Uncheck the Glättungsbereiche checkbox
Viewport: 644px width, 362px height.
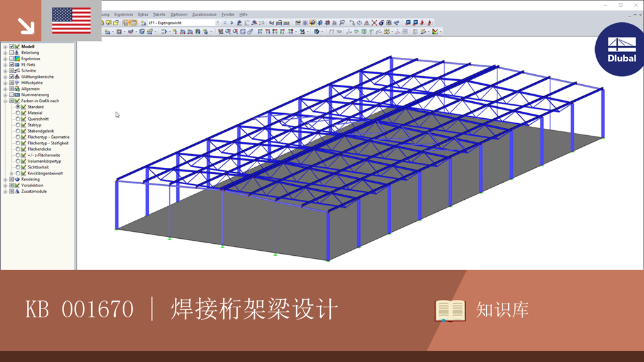(11, 77)
